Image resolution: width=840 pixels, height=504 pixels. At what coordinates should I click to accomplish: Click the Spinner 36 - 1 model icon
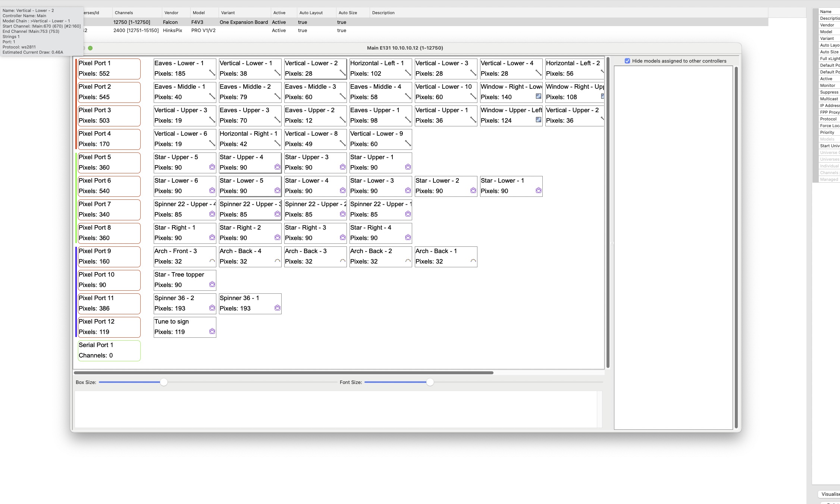tap(277, 308)
